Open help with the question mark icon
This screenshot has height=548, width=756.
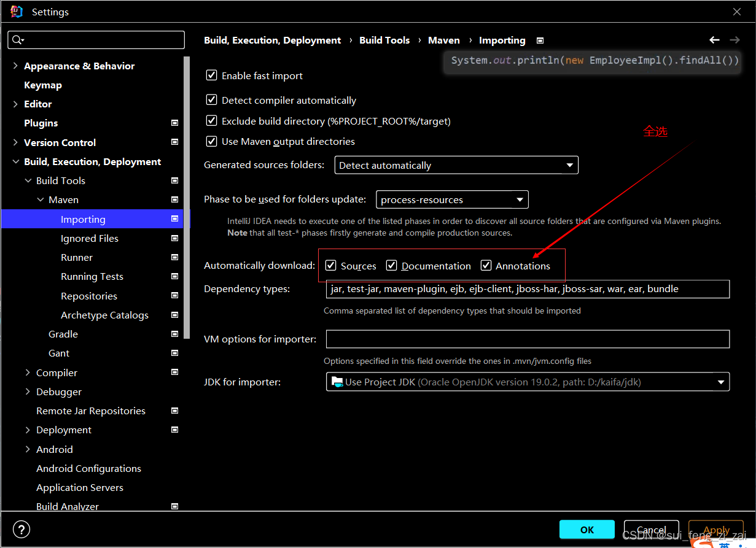coord(21,530)
